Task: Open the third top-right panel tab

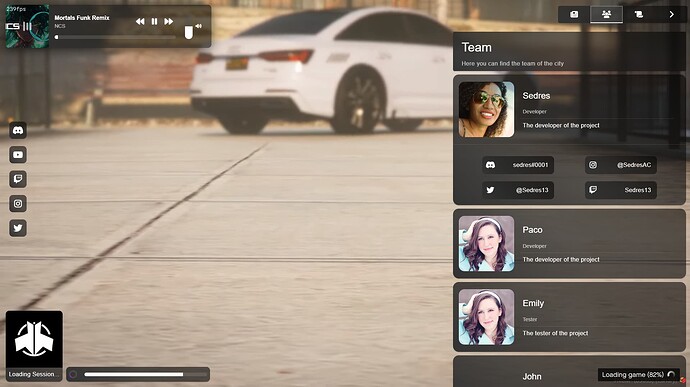Action: pos(639,15)
